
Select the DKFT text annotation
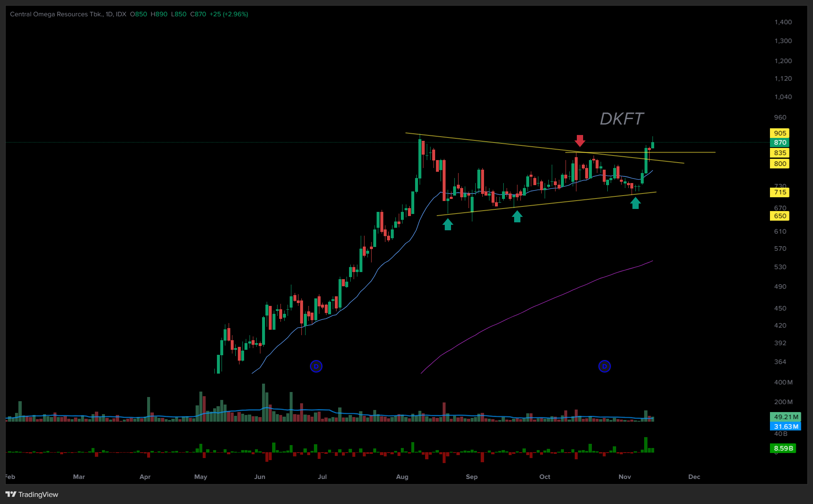click(622, 119)
